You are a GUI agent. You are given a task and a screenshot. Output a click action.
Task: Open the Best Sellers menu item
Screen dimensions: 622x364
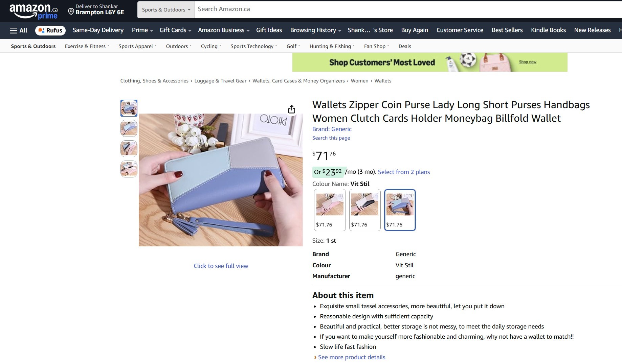click(x=507, y=30)
